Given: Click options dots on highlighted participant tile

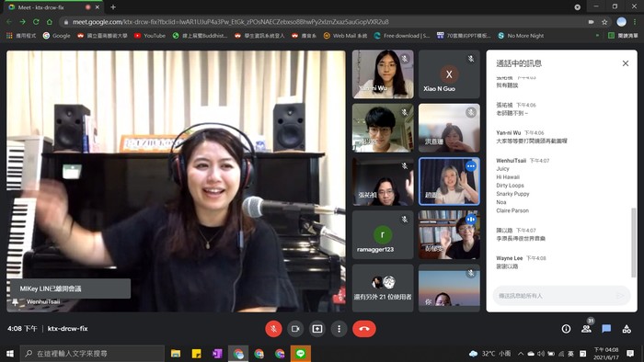Looking at the screenshot, I should tap(471, 166).
